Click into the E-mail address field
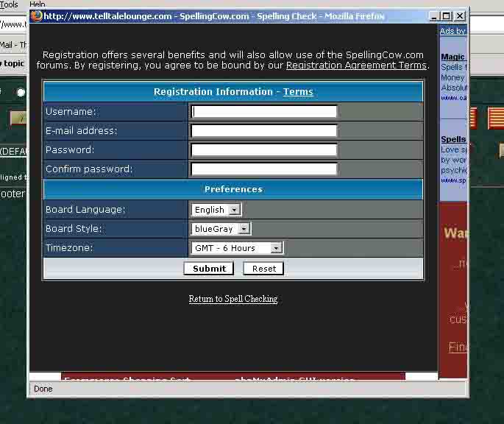The height and width of the screenshot is (424, 504). (x=263, y=131)
